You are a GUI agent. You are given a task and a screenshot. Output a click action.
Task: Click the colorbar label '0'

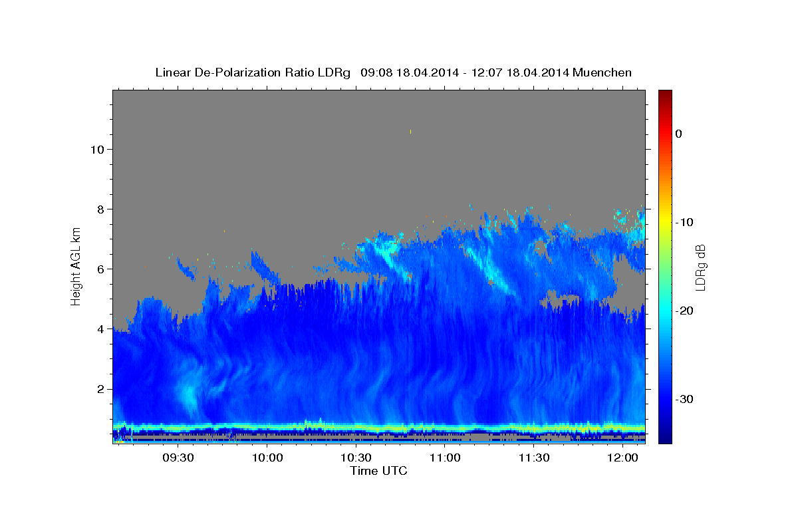click(x=678, y=134)
